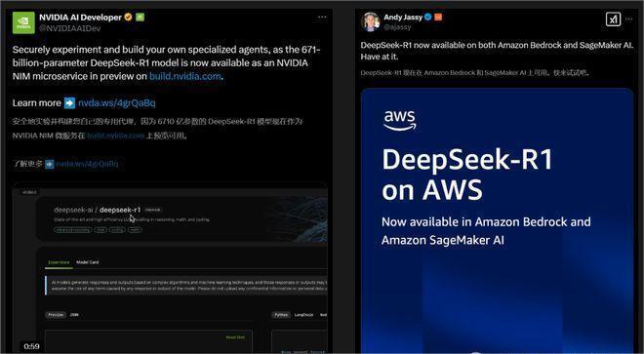644x354 pixels.
Task: Open the NVIDIA post three-dot menu
Action: (322, 17)
